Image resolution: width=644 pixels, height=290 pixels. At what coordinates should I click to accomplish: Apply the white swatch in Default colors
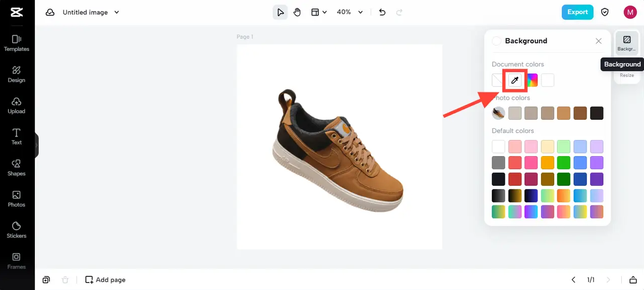(498, 147)
